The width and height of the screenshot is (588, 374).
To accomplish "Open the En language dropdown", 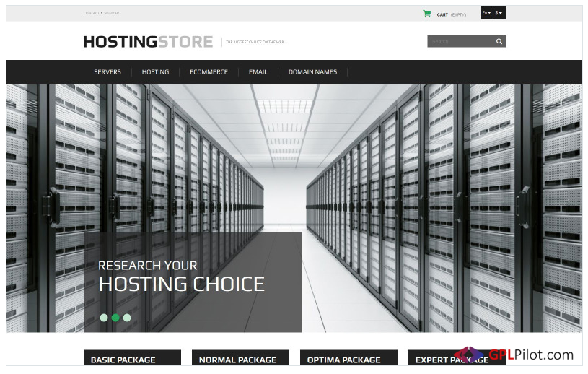I will (486, 14).
